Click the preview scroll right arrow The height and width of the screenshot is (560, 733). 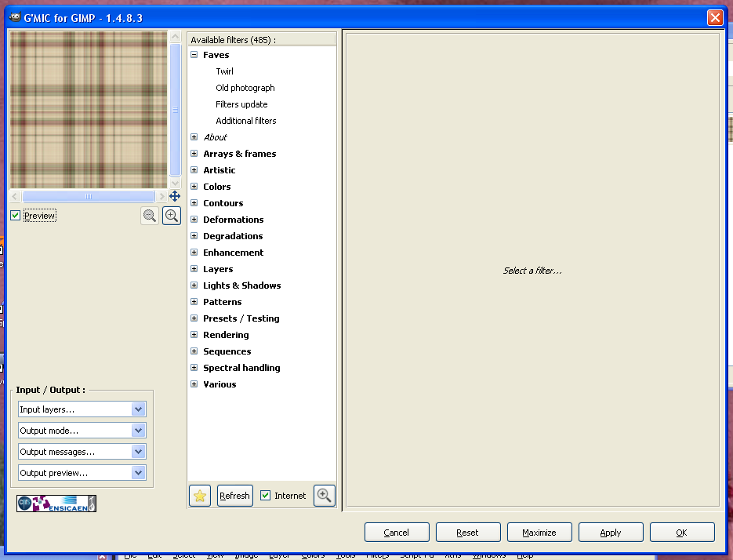coord(162,196)
